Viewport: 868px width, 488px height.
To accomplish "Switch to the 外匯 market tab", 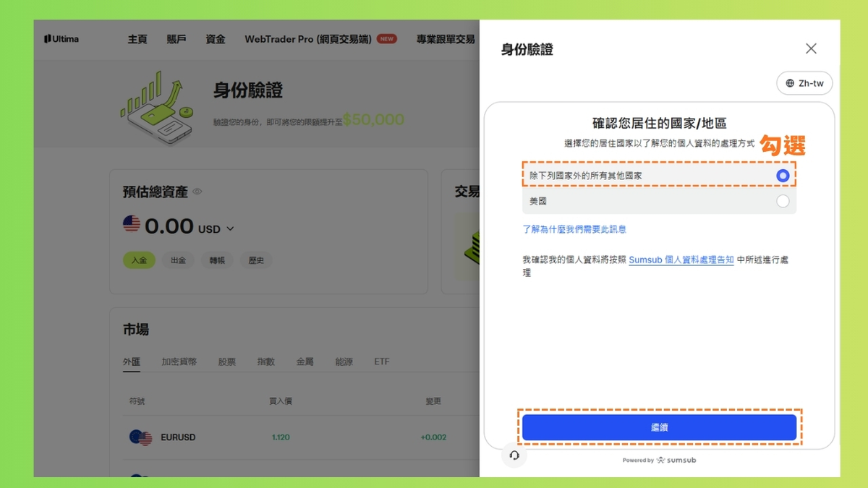I will point(132,361).
